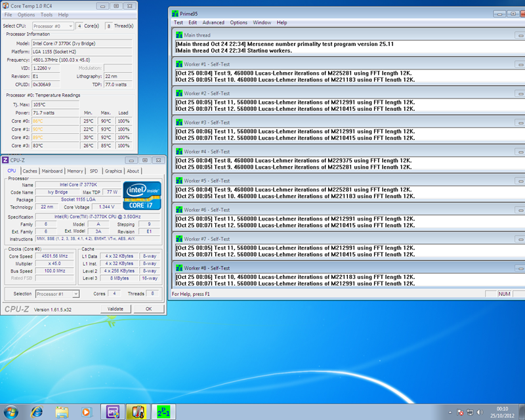Viewport: 525px width, 420px height.
Task: Click the Tj. Max value "105°C"
Action: point(56,104)
